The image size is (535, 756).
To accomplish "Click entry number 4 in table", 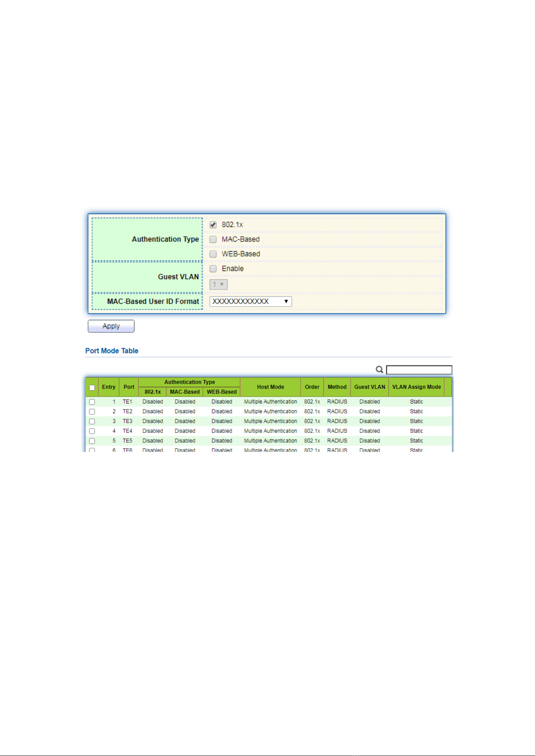I will point(114,431).
